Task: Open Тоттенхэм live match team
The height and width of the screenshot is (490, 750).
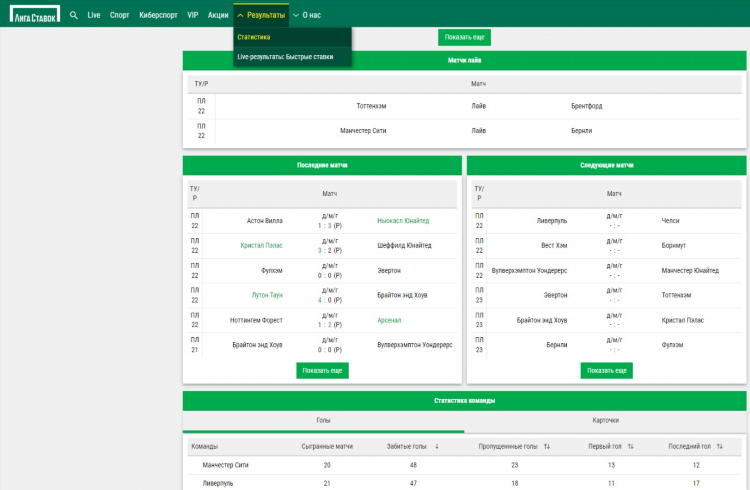Action: pos(371,106)
